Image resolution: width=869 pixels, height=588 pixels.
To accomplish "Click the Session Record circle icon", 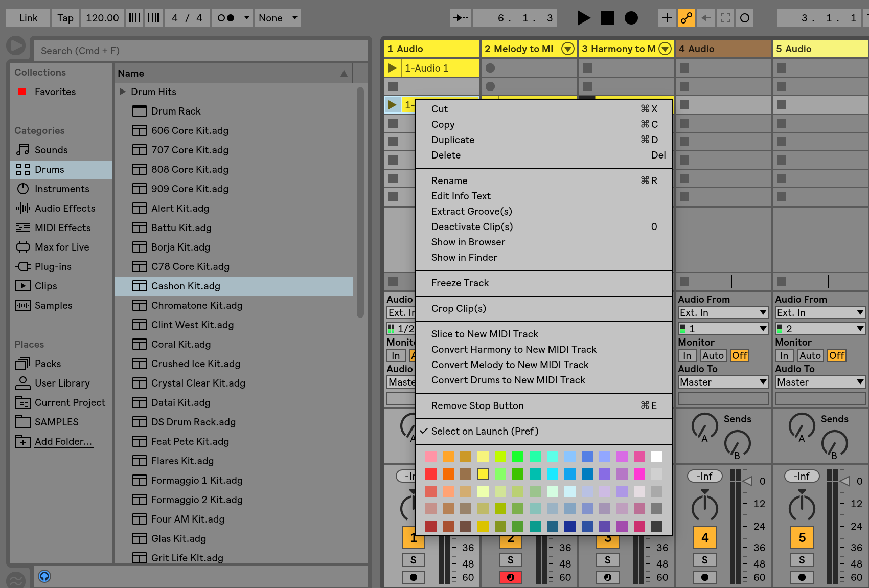I will coord(745,18).
